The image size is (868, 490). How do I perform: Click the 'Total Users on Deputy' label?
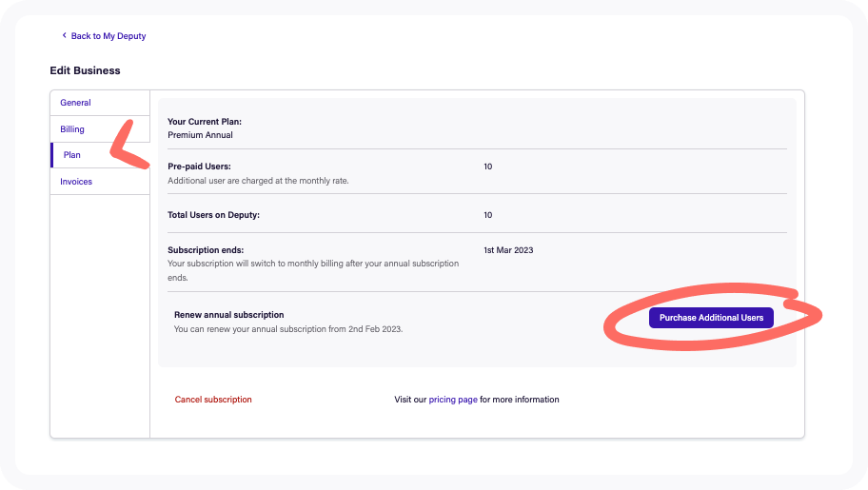(214, 215)
